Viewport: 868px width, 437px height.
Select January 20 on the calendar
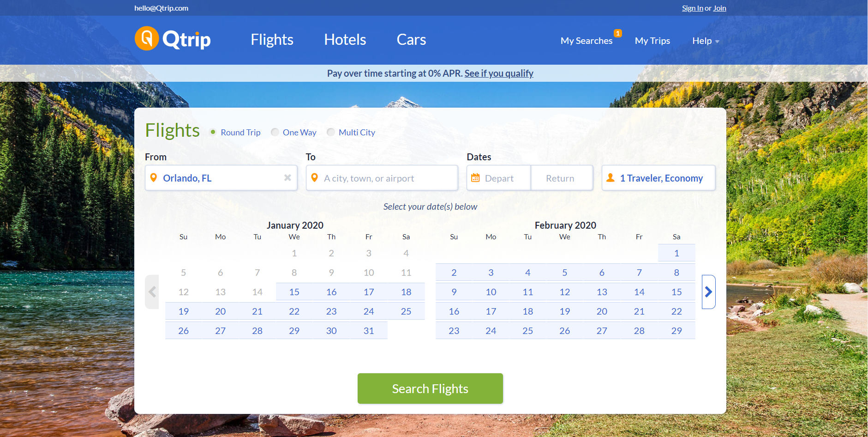[221, 311]
